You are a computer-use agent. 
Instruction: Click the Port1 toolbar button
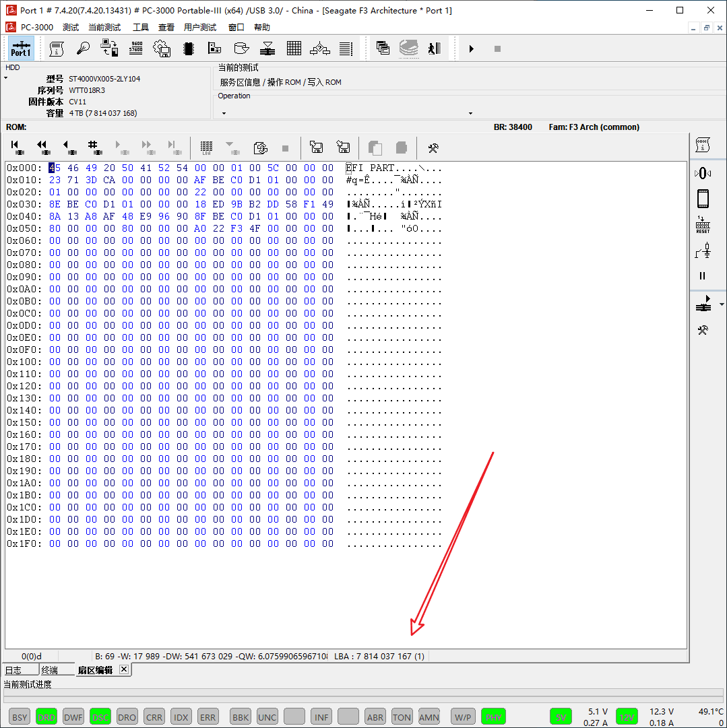(21, 48)
